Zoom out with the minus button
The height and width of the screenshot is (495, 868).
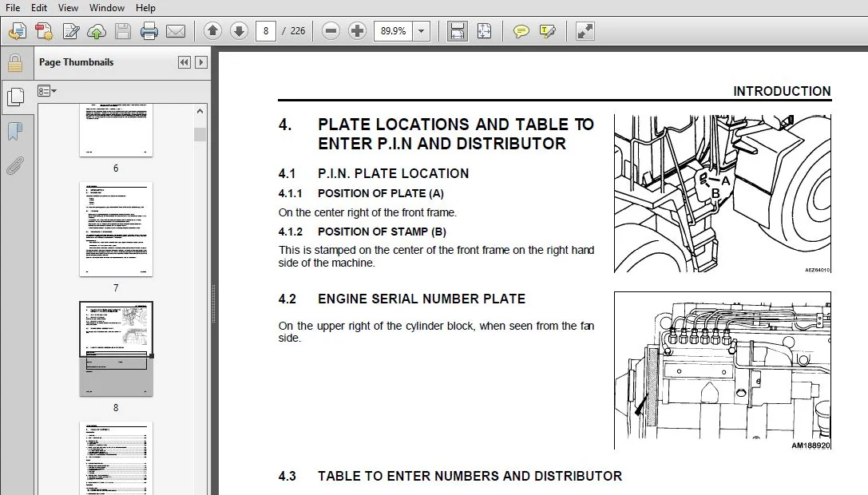point(331,31)
